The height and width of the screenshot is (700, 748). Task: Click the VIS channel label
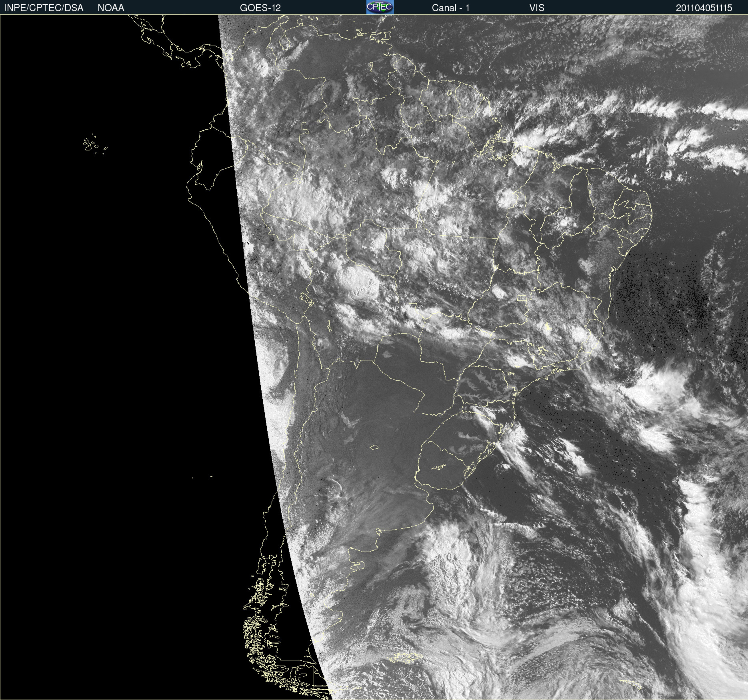pos(537,8)
